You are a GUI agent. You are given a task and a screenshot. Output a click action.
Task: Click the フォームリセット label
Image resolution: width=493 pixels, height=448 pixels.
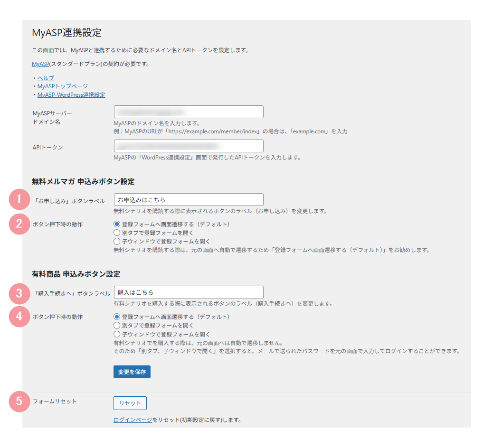55,401
